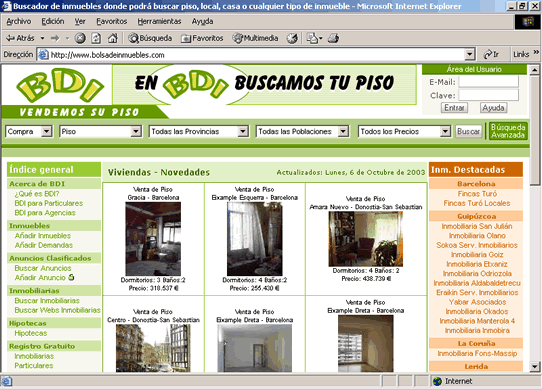Click the Búsqueda Avanzada button
The image size is (542, 390).
click(x=508, y=131)
